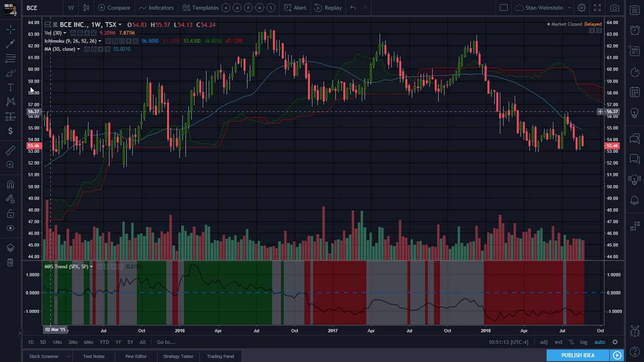Open the notifications bell panel

tap(635, 200)
